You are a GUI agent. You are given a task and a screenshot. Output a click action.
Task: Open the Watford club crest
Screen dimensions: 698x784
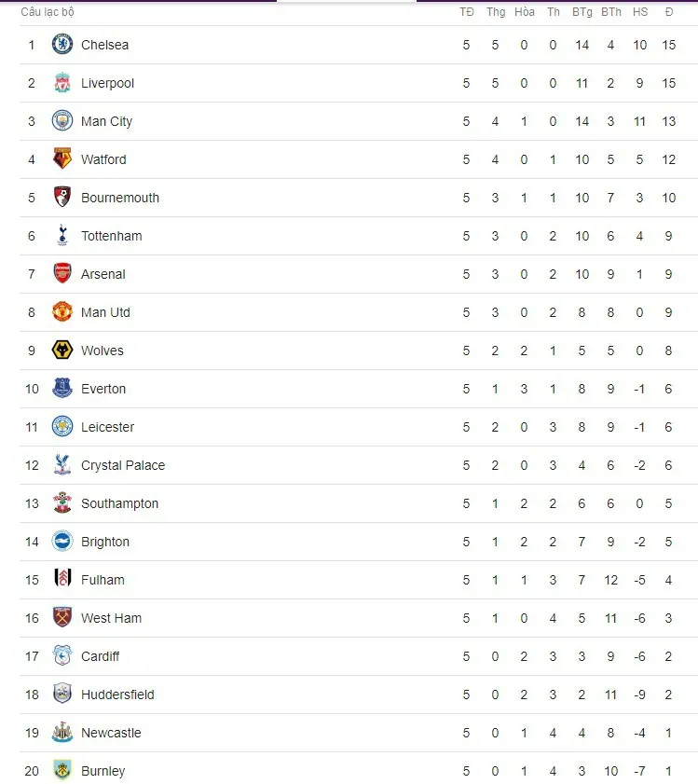click(62, 159)
